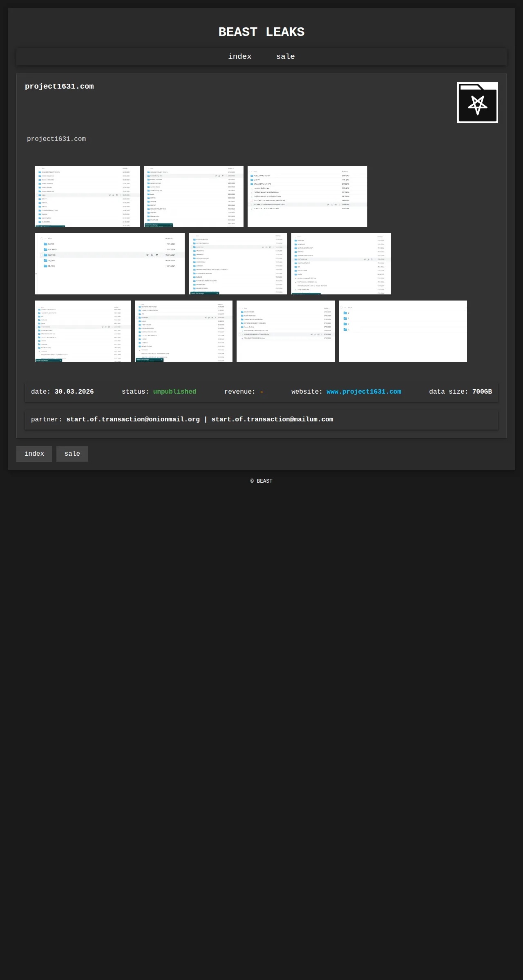Open the second thumbnail in first row
Viewport: 523px width, 980px height.
point(194,196)
